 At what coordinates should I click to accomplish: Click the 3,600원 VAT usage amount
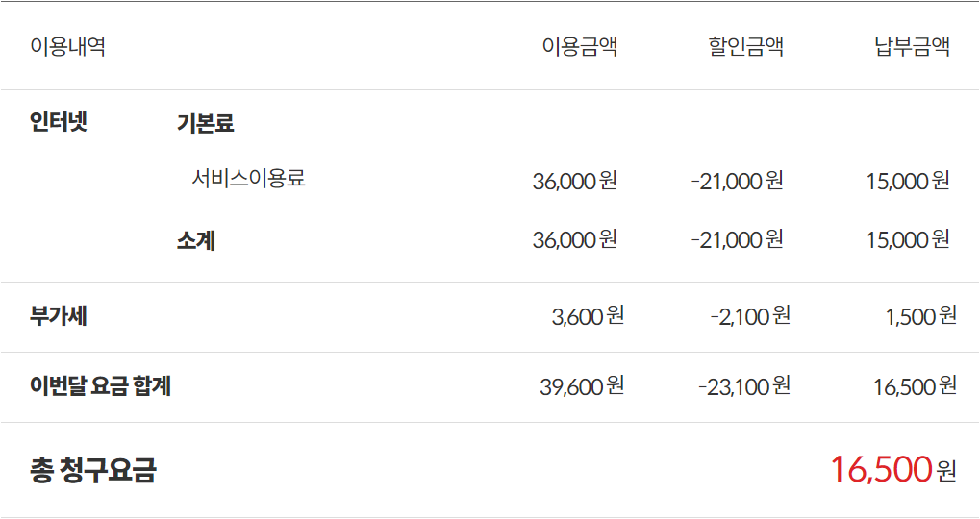pyautogui.click(x=588, y=316)
